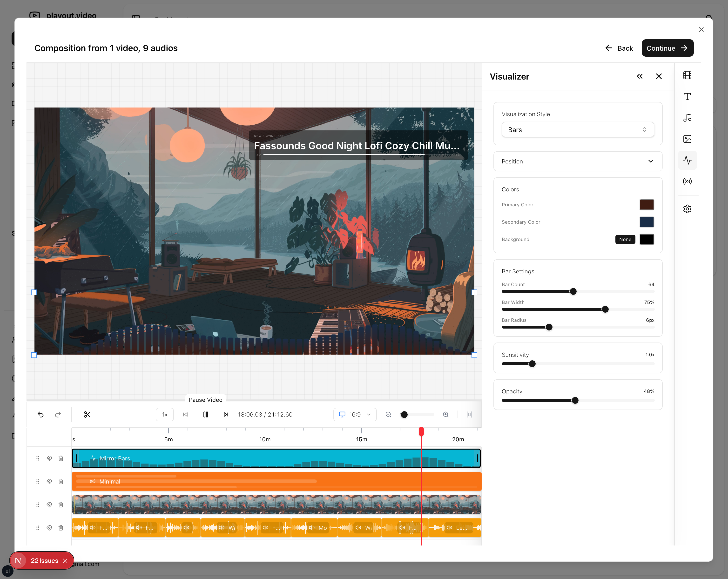
Task: Open composition settings gear icon
Action: tap(687, 209)
